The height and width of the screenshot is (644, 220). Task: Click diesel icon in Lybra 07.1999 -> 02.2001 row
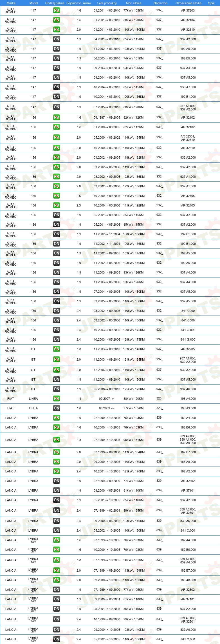(x=57, y=510)
